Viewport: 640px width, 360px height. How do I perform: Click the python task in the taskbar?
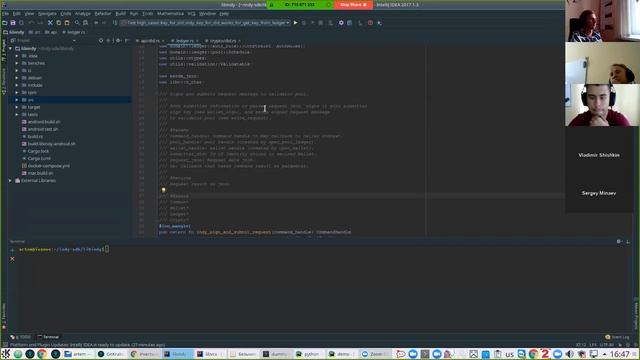tap(309, 354)
